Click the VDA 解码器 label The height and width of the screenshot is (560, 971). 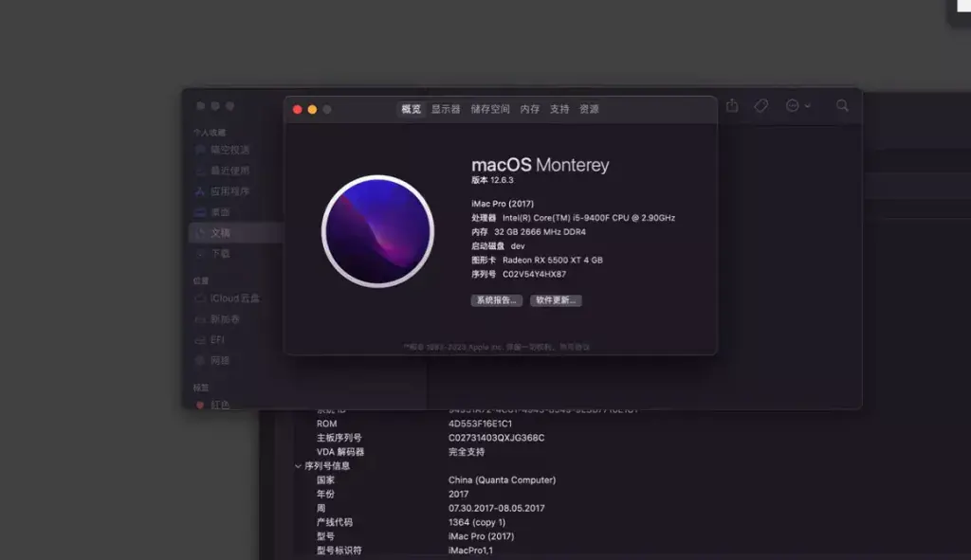tap(340, 452)
